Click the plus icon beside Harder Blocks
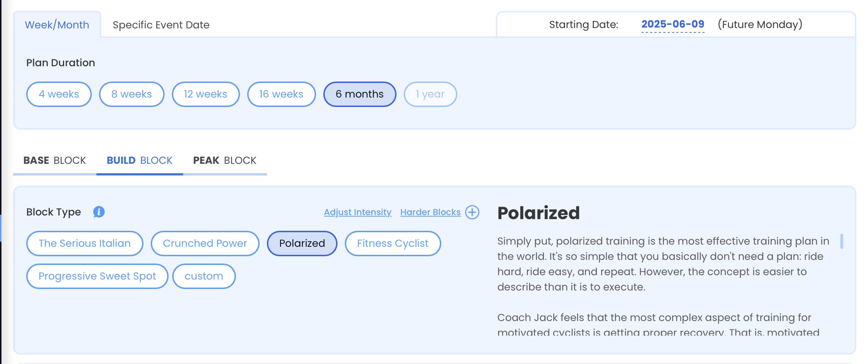 472,212
